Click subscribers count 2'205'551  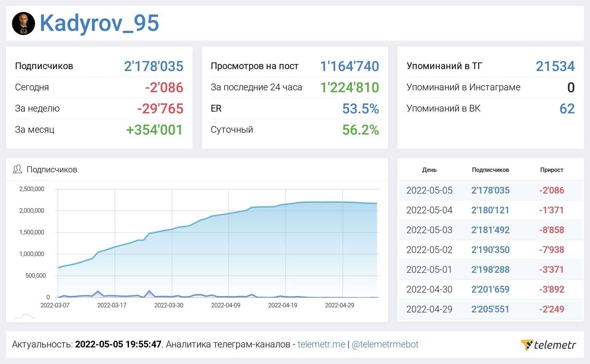pos(490,309)
